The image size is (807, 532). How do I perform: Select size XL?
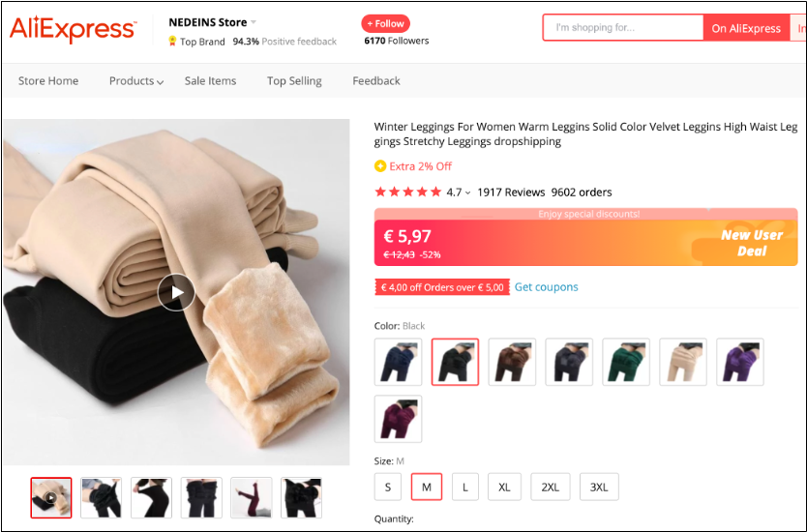pyautogui.click(x=504, y=487)
